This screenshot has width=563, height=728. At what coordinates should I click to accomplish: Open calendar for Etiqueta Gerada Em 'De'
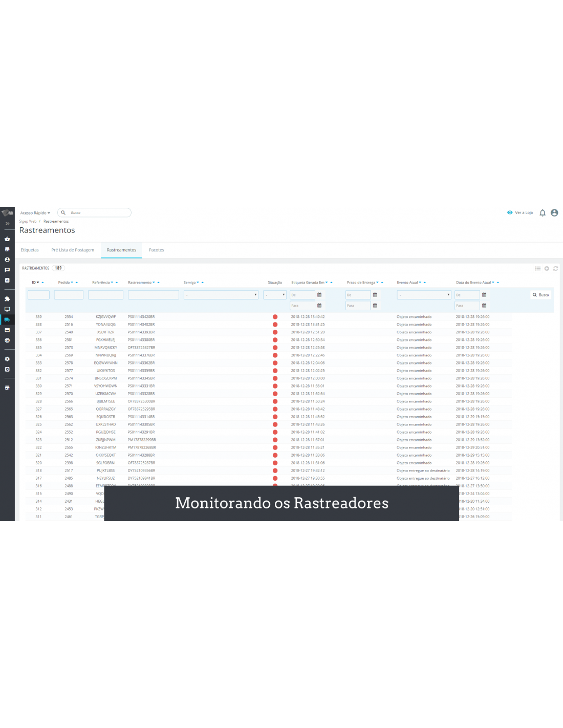[x=319, y=295]
